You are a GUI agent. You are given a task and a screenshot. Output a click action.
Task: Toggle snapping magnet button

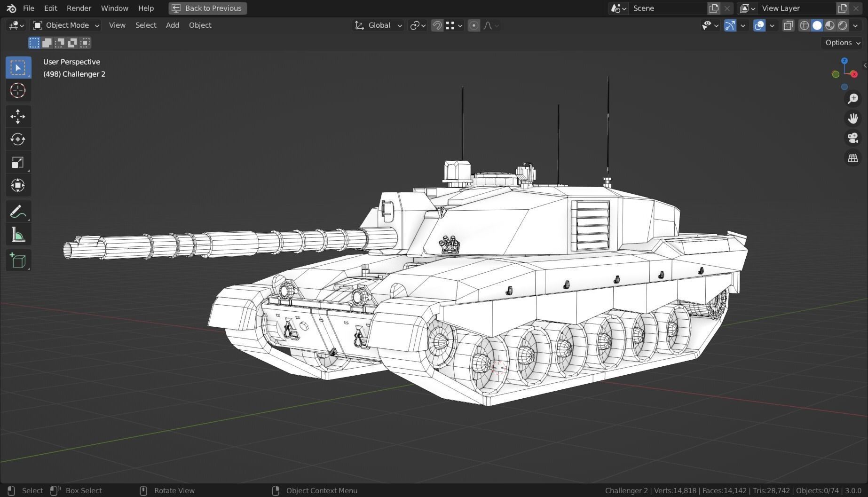(437, 25)
